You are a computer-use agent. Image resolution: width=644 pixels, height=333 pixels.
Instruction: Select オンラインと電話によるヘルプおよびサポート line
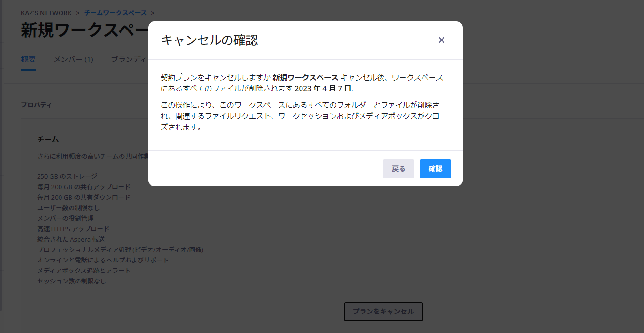pos(103,260)
